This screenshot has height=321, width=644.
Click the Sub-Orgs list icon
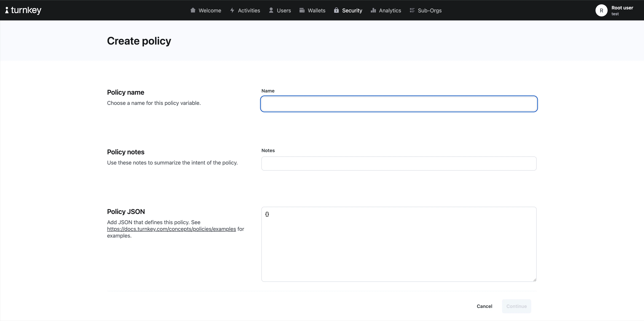(x=412, y=10)
